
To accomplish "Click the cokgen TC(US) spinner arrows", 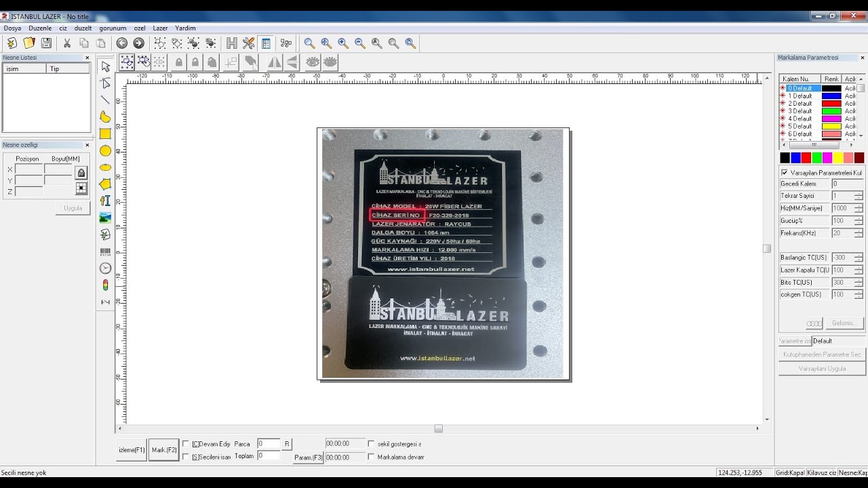I will (859, 294).
